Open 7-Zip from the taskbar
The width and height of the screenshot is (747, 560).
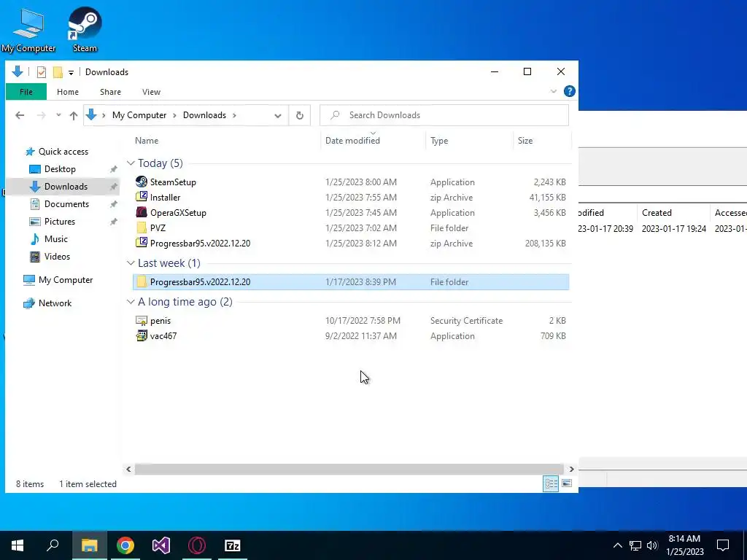[x=233, y=545]
